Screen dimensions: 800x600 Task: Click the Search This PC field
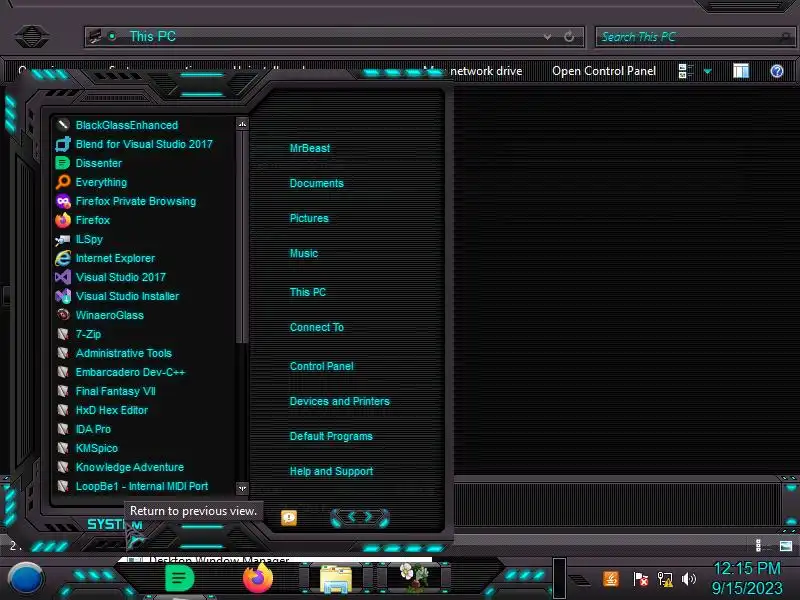[695, 37]
